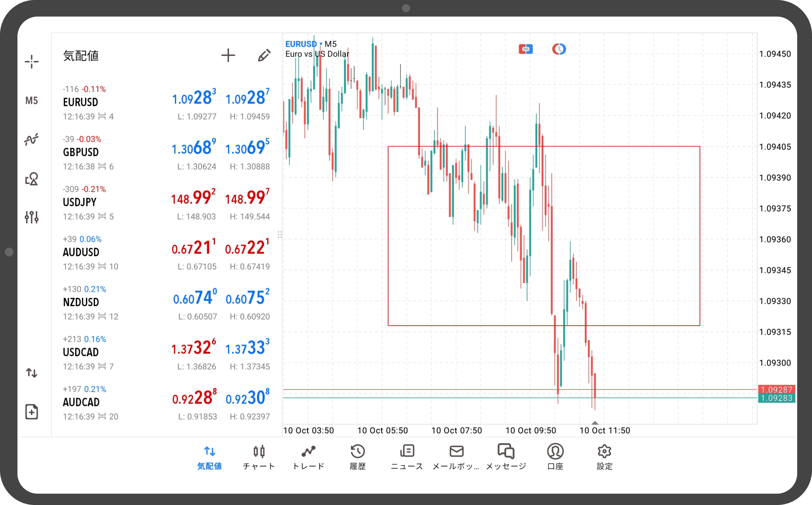Go to the 履歴 history tab
Image resolution: width=812 pixels, height=505 pixels.
pyautogui.click(x=358, y=457)
